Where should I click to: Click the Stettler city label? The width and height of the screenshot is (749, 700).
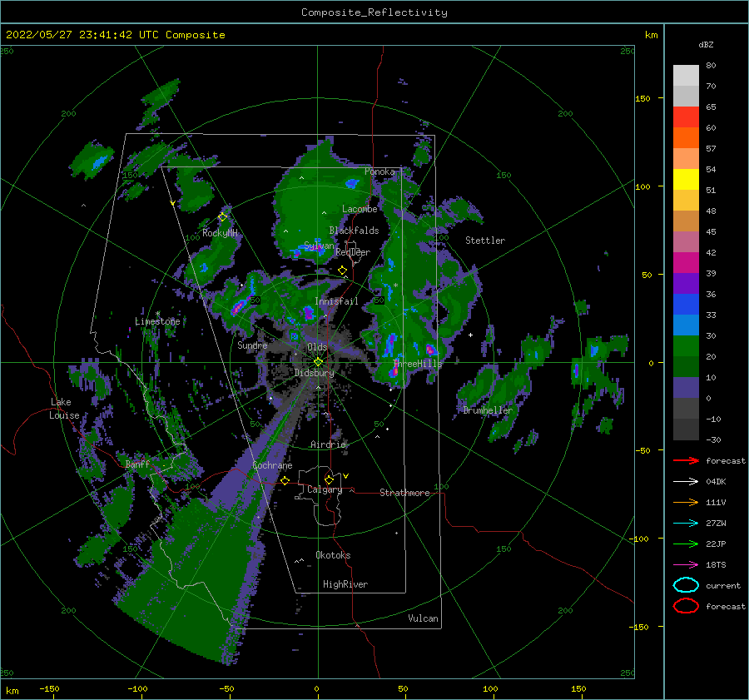pos(485,241)
